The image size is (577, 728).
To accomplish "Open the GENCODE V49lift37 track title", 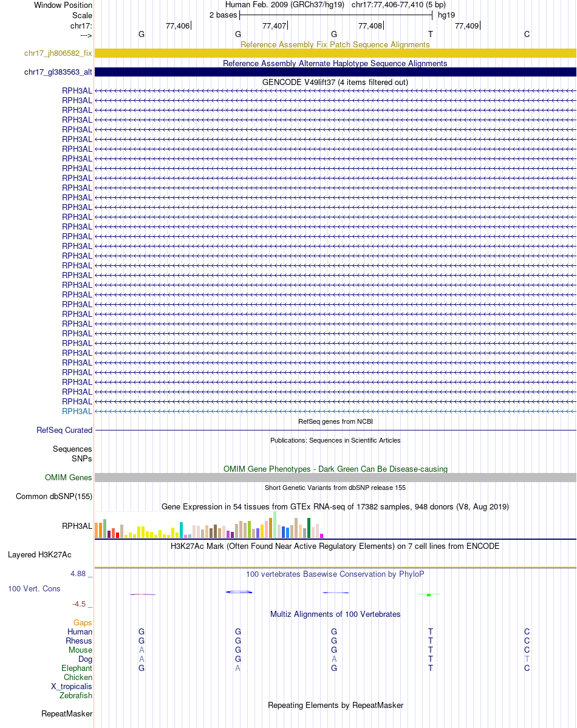I will (x=335, y=82).
